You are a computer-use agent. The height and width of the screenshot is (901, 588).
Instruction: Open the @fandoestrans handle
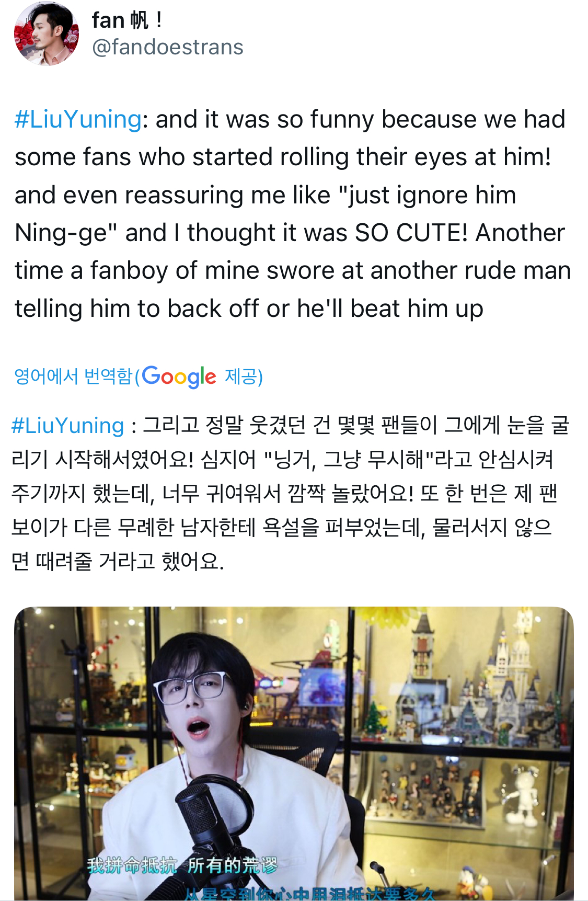click(167, 47)
